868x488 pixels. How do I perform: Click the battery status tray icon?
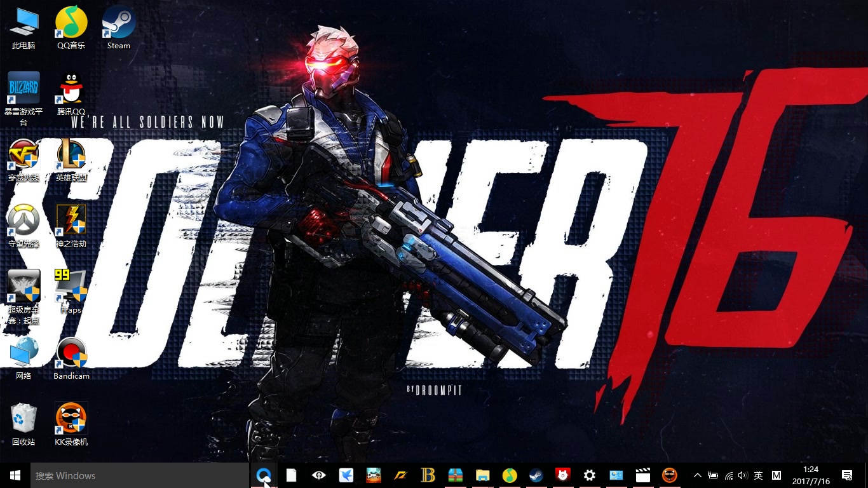712,475
